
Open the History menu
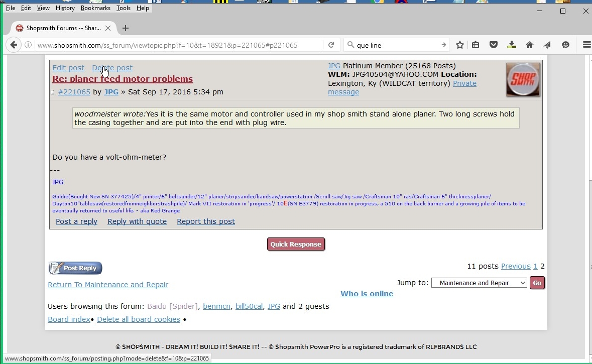(x=65, y=8)
